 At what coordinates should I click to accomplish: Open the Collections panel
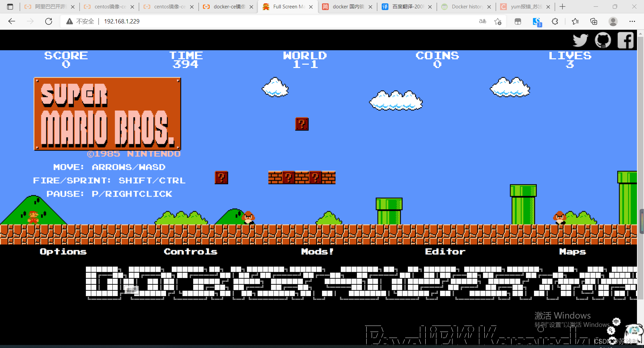(594, 21)
